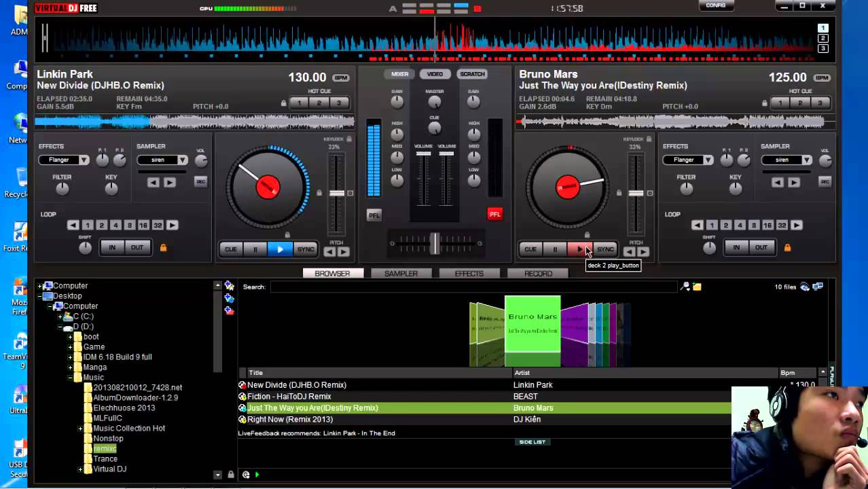Switch to the MIXER panel

(x=399, y=74)
